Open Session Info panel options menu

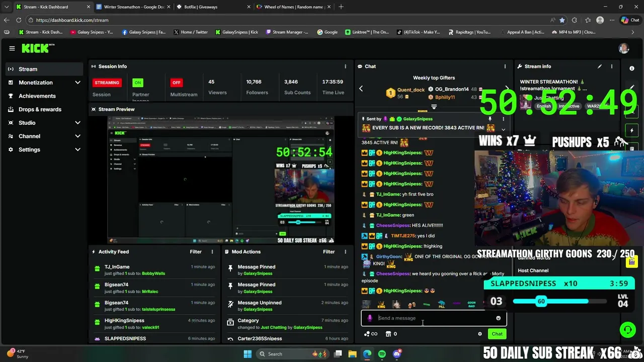point(345,66)
